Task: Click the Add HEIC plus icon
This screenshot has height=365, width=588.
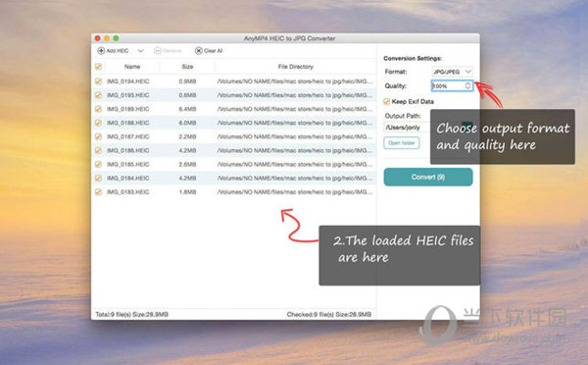Action: pos(101,51)
